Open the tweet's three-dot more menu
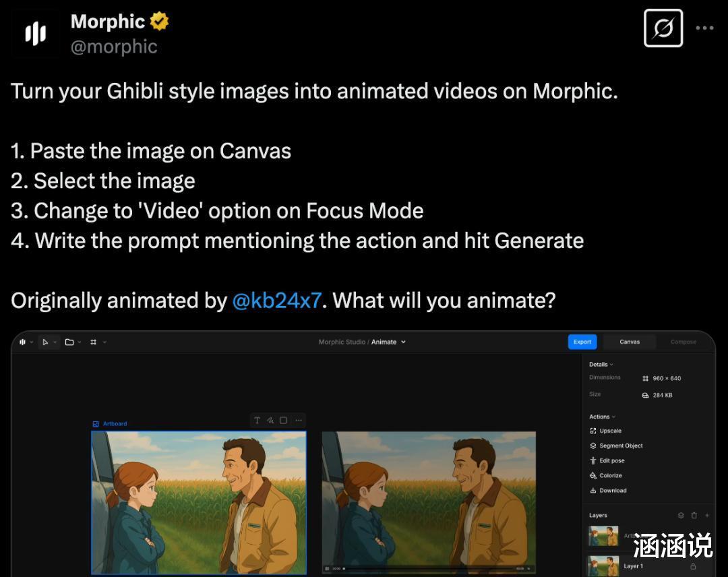The width and height of the screenshot is (728, 577). [704, 28]
